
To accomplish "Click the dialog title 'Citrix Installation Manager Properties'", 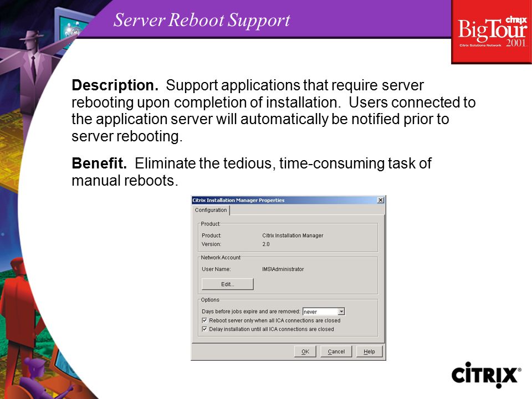I will tap(238, 200).
